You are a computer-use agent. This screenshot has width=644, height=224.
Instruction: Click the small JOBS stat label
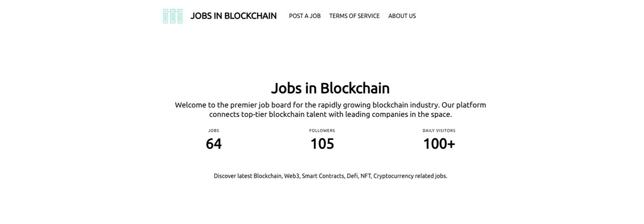click(x=214, y=131)
